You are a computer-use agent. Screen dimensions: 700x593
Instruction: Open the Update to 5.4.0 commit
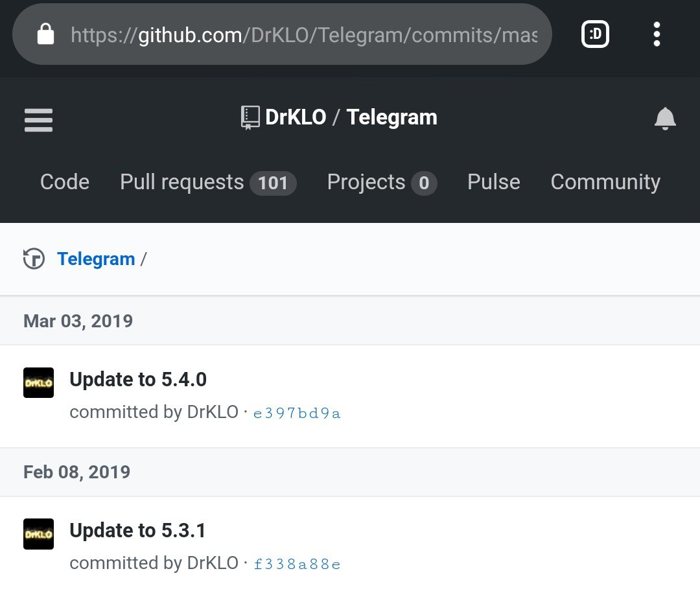138,380
